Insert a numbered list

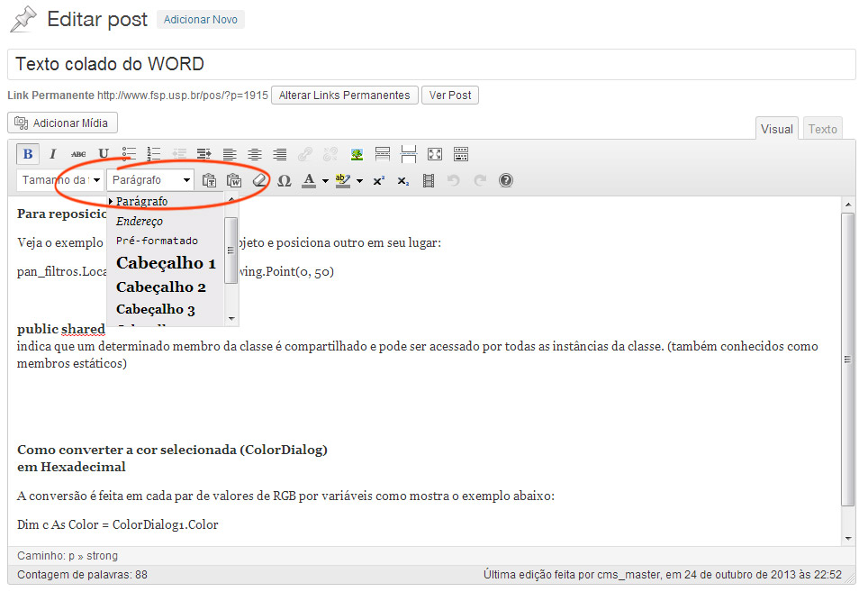tap(154, 154)
